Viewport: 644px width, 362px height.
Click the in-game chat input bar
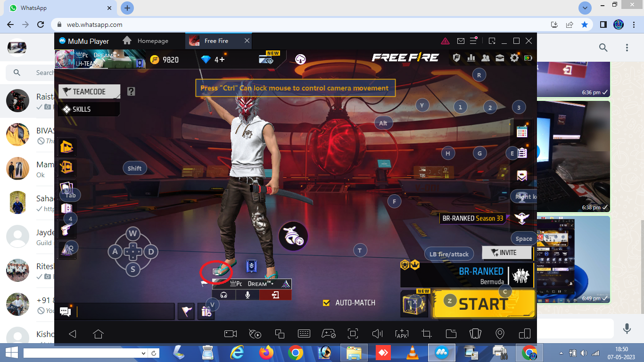point(125,311)
